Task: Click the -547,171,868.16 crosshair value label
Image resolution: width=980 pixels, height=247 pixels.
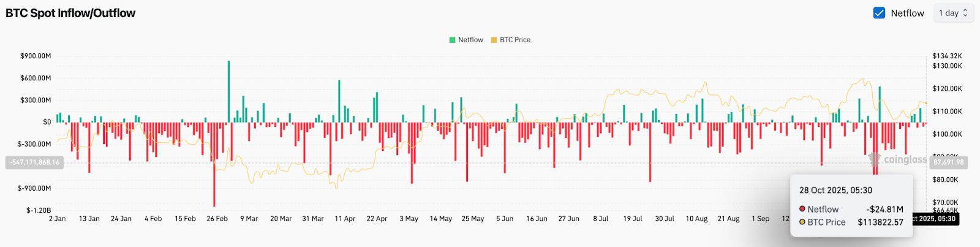Action: (35, 162)
